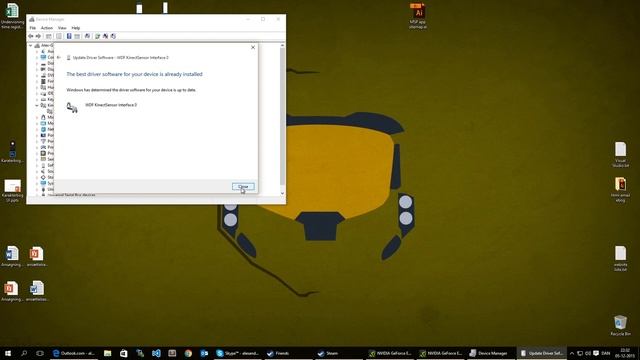Open the Visual Studio text file desktop icon

tap(620, 154)
